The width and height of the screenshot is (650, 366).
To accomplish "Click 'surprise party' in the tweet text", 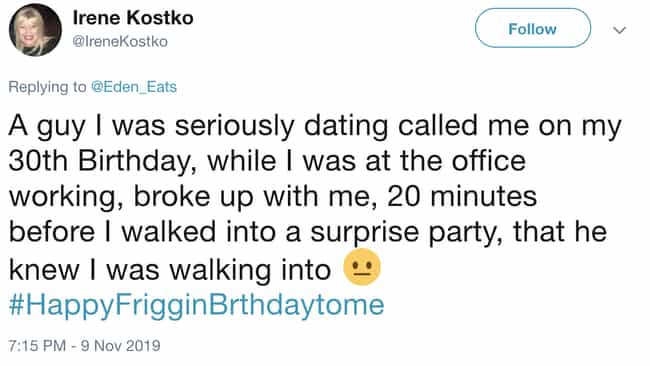I will pos(403,233).
